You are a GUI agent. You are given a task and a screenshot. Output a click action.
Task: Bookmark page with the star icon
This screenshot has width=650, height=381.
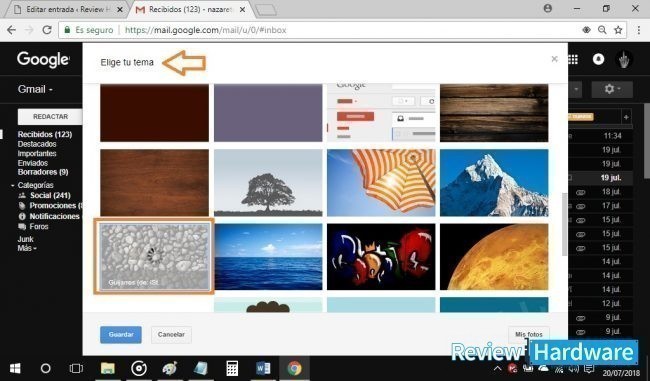pos(618,30)
